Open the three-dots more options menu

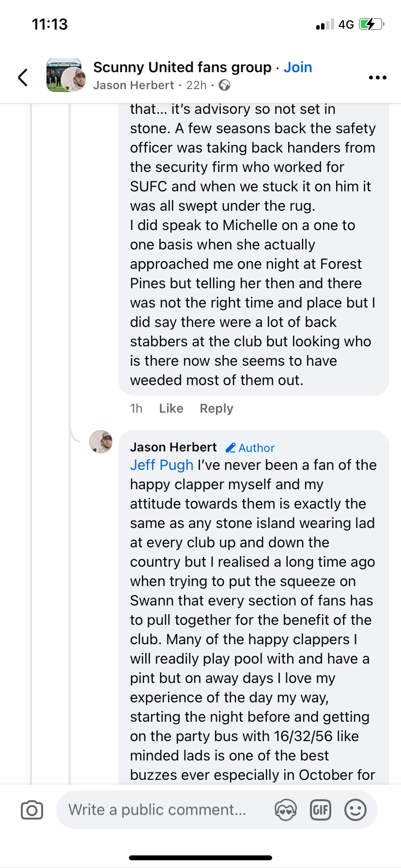point(377,77)
